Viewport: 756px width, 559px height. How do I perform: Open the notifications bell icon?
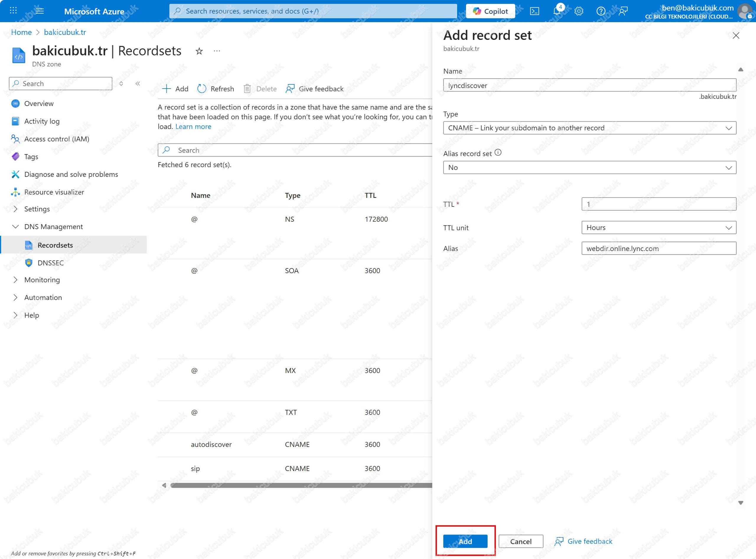pos(557,11)
